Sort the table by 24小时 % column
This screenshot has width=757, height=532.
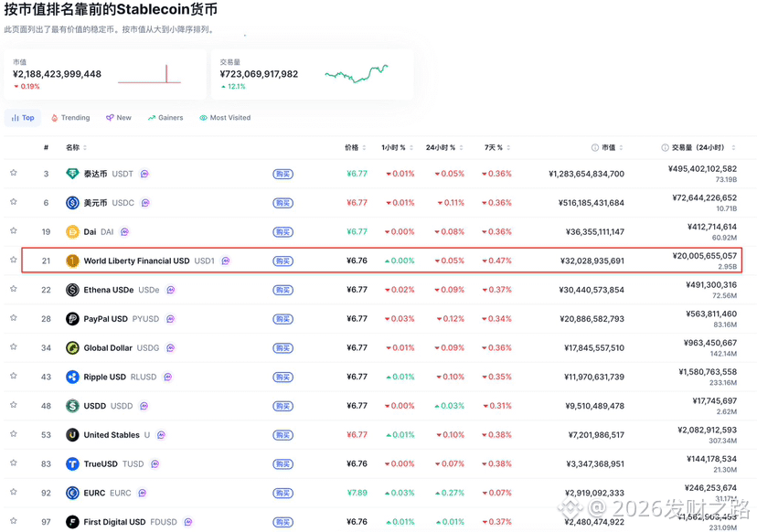444,147
